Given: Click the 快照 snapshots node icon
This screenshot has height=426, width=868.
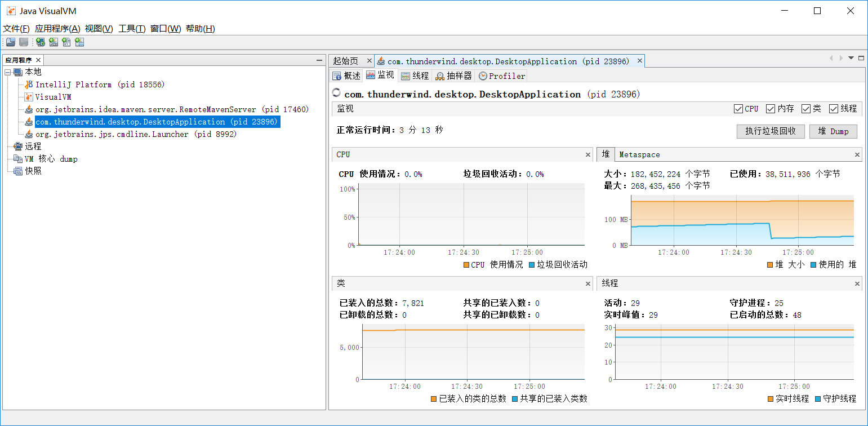Looking at the screenshot, I should (19, 171).
